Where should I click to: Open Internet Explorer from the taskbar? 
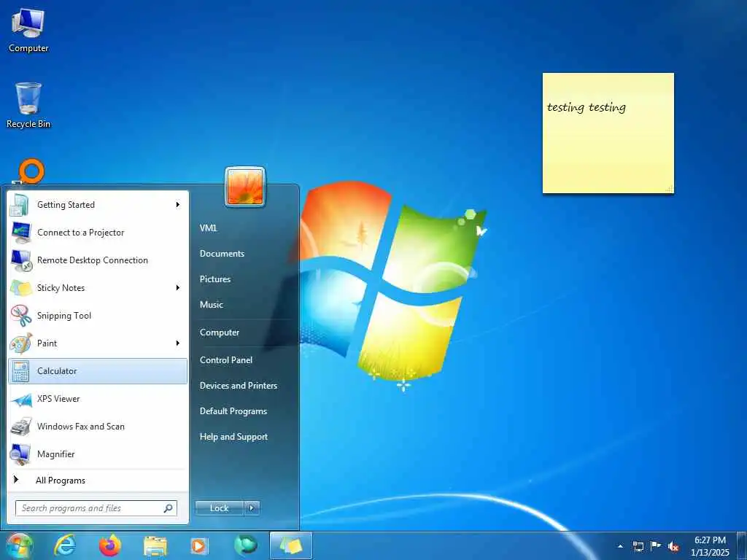click(x=65, y=545)
